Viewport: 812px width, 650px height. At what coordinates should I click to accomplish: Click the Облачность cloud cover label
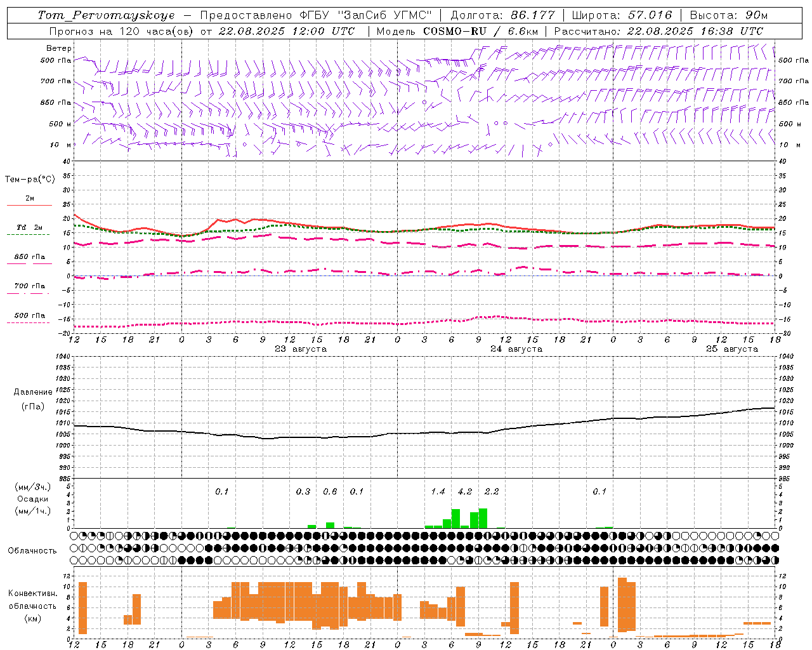tap(32, 551)
